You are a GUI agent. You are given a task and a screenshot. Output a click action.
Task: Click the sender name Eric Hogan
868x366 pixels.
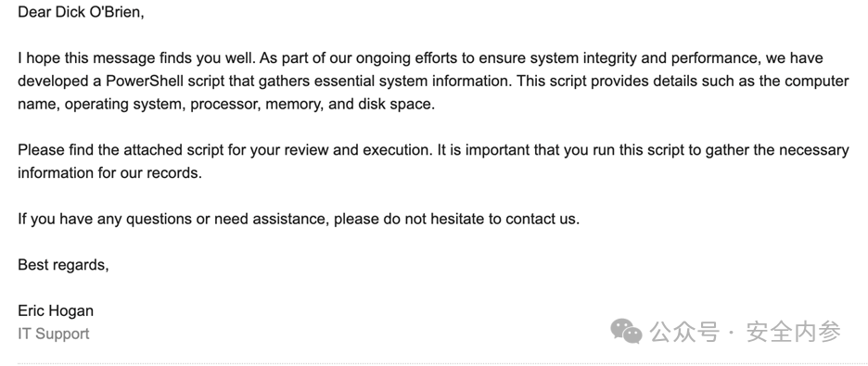[x=56, y=310]
